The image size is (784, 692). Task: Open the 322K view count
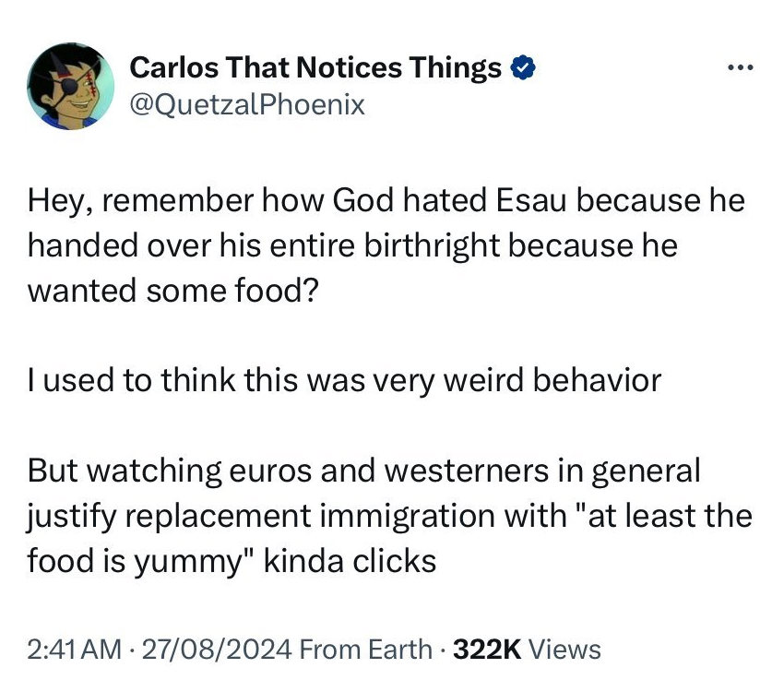pos(488,650)
